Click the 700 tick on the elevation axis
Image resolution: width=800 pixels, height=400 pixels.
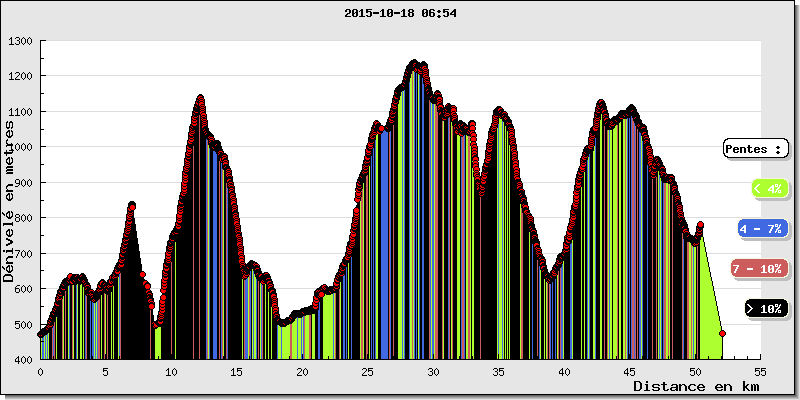(x=24, y=254)
